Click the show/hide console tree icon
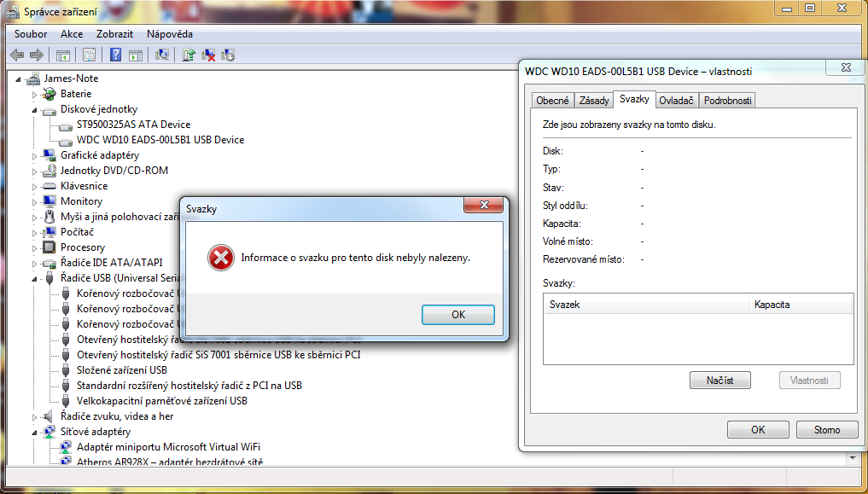 (62, 55)
